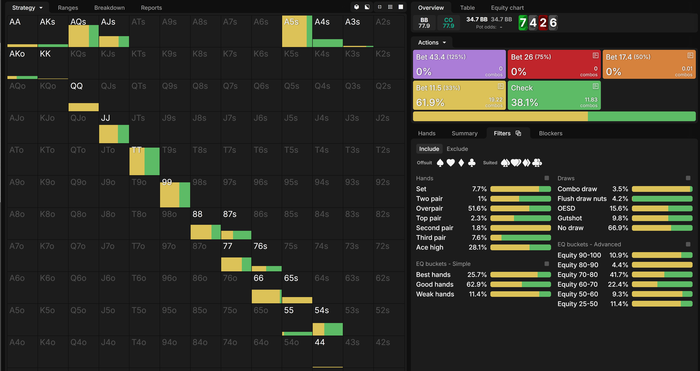Select the 54s cell in the matrix

328,320
